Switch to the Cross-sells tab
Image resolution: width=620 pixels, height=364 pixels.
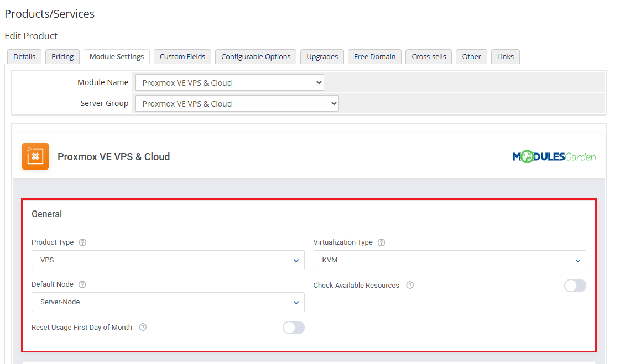click(x=429, y=56)
